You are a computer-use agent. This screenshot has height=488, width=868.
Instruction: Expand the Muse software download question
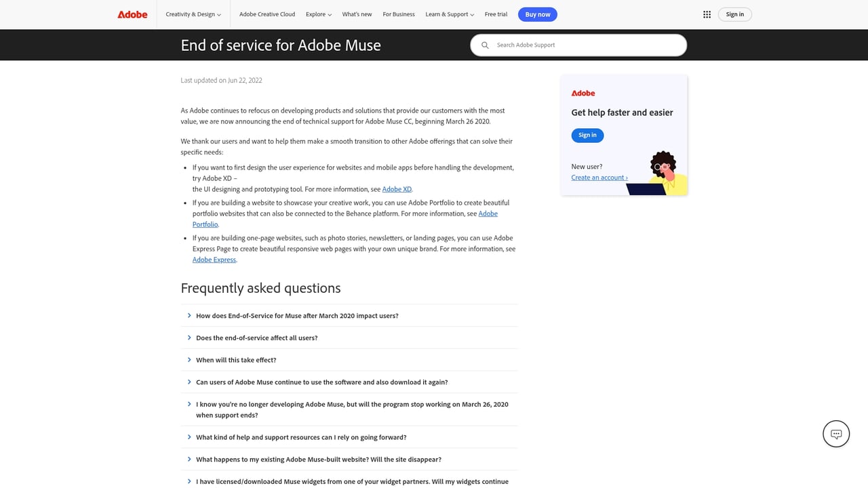click(x=321, y=382)
